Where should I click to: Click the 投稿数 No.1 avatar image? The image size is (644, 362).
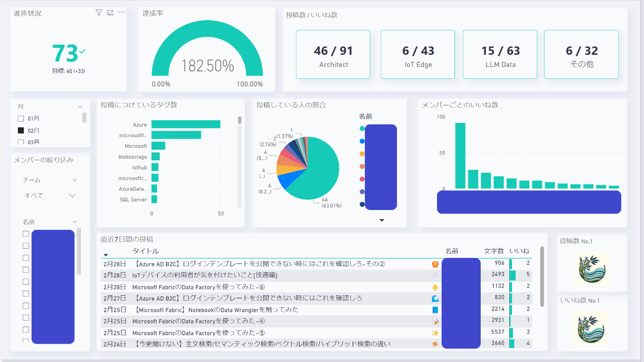[x=591, y=268]
